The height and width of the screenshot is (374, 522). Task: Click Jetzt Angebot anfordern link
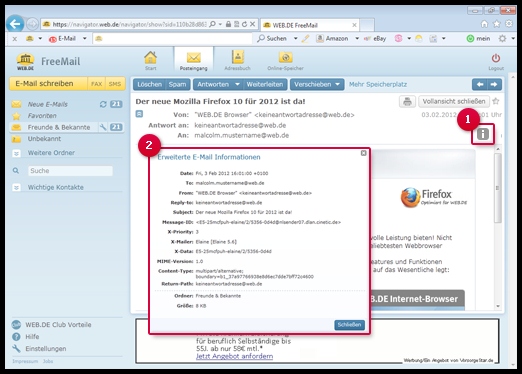point(234,356)
